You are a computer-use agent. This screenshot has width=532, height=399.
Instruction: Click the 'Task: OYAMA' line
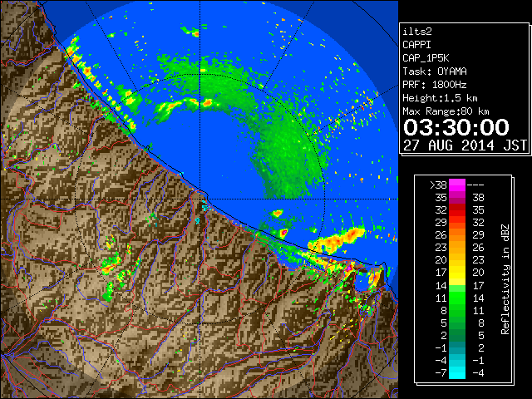435,71
